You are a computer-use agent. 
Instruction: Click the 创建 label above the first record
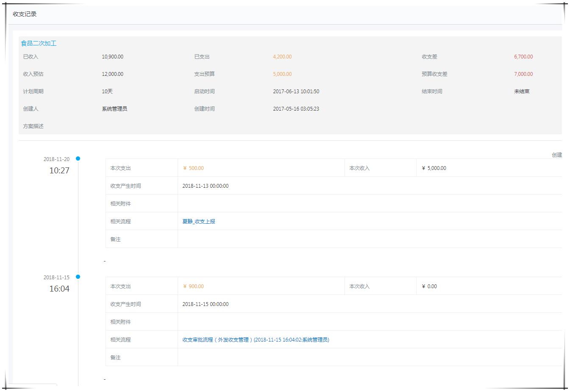(x=558, y=155)
